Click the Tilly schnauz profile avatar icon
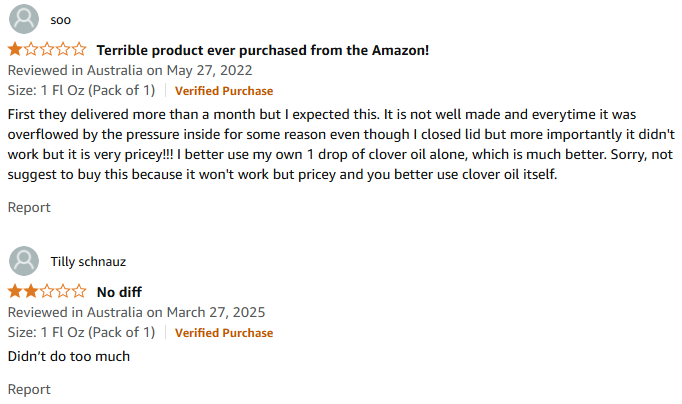682x404 pixels. tap(24, 262)
